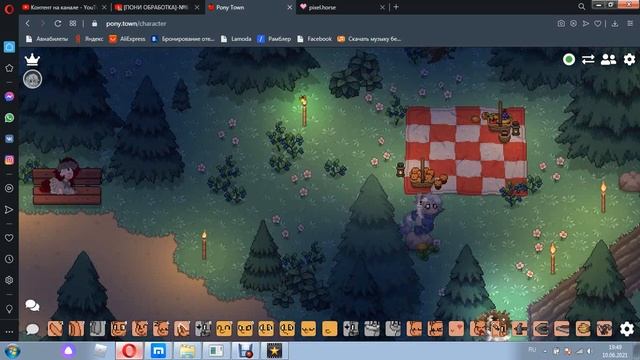Screen dimensions: 640x360
Task: Go back to the previous page
Action: click(x=28, y=24)
